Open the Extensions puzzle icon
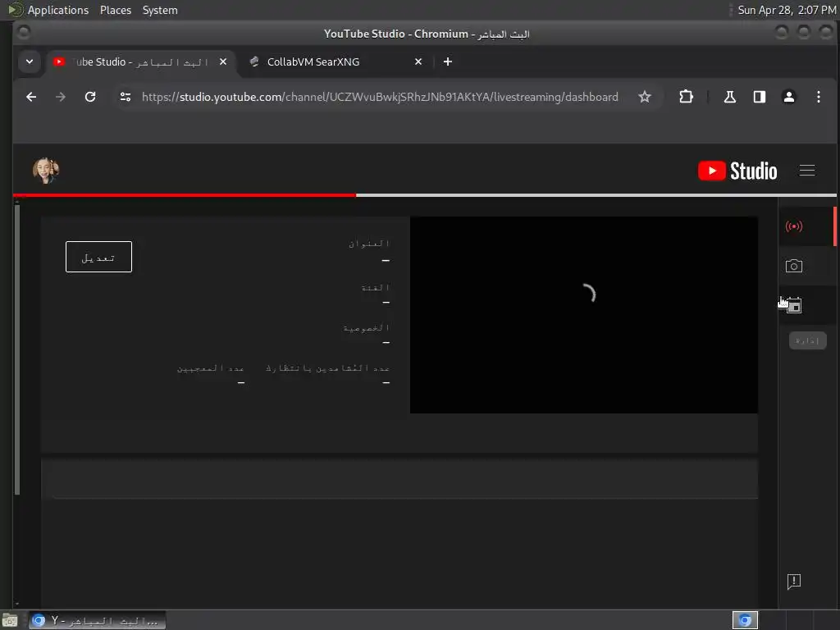Image resolution: width=840 pixels, height=630 pixels. coord(686,97)
